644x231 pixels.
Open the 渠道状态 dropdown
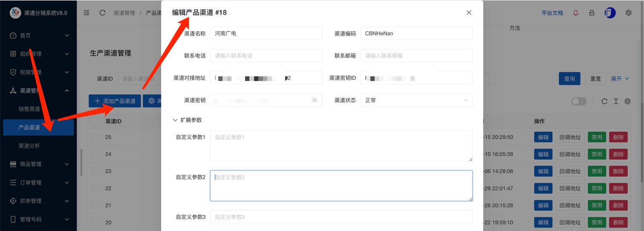click(x=416, y=100)
